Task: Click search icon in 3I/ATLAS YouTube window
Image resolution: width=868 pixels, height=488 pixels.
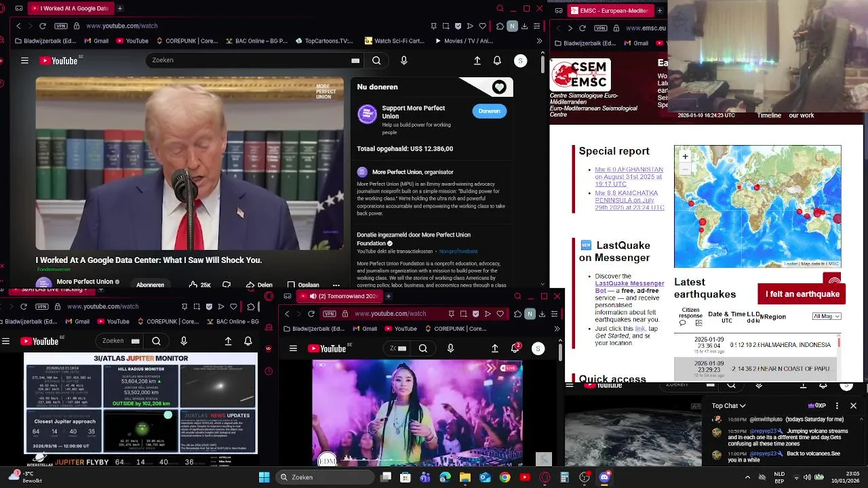Action: tap(156, 341)
